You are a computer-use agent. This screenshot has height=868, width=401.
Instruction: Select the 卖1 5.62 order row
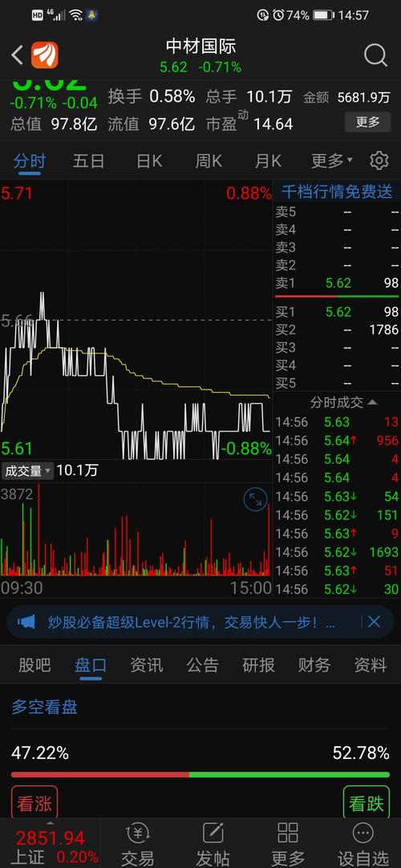point(337,283)
